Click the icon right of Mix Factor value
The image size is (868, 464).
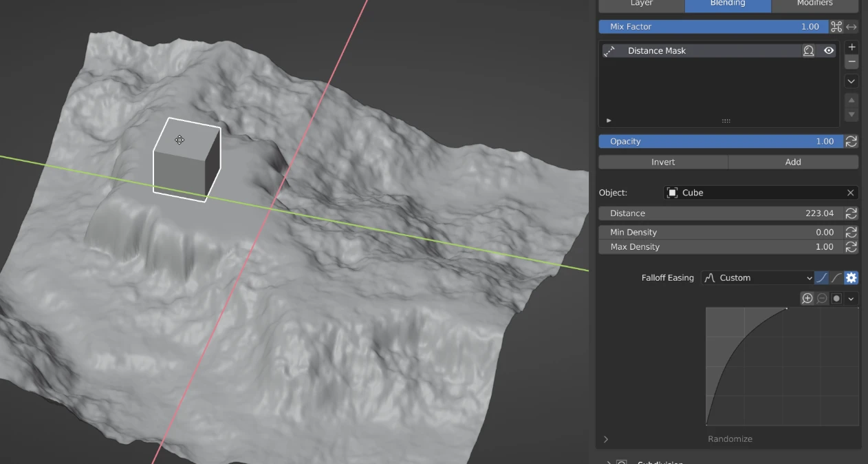point(836,27)
